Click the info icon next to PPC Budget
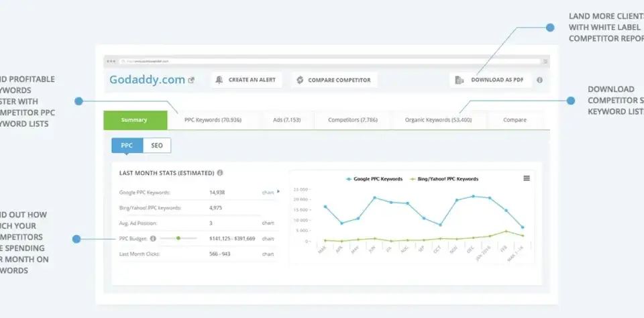Screen dimensions: 644x318 pyautogui.click(x=153, y=238)
